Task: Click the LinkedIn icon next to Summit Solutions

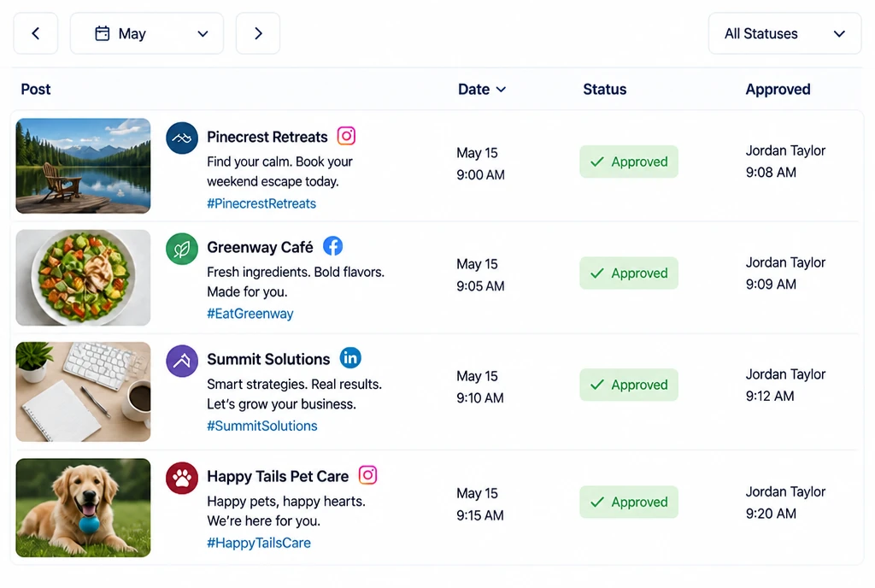Action: tap(350, 358)
